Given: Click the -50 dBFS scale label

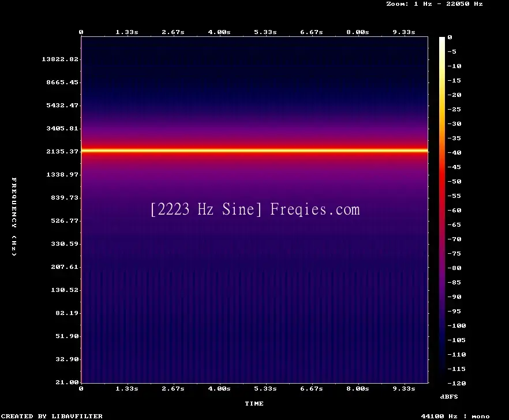Looking at the screenshot, I should pos(455,181).
